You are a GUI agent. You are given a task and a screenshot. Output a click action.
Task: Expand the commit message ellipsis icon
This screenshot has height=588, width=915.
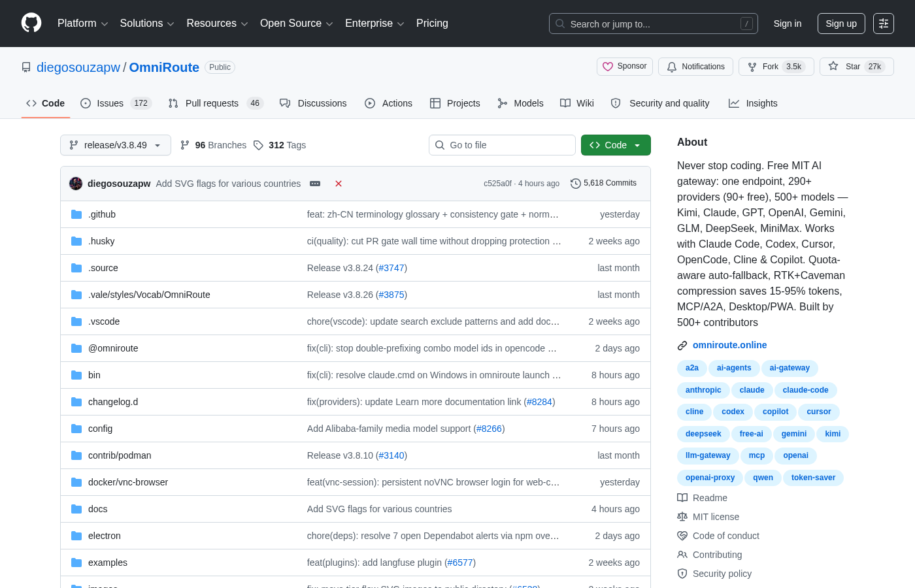pos(315,184)
